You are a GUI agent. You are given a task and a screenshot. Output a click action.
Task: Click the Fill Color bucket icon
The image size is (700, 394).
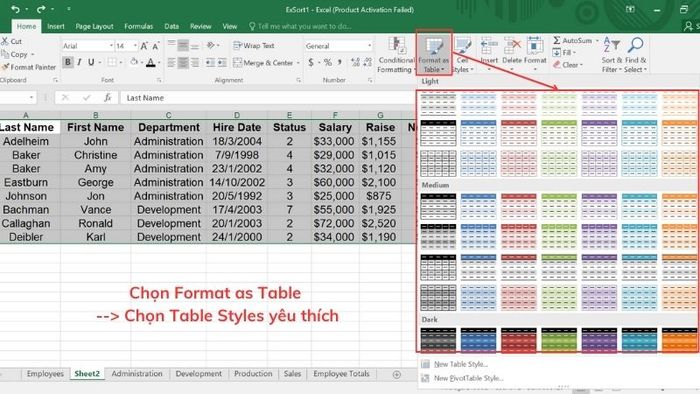tap(133, 62)
